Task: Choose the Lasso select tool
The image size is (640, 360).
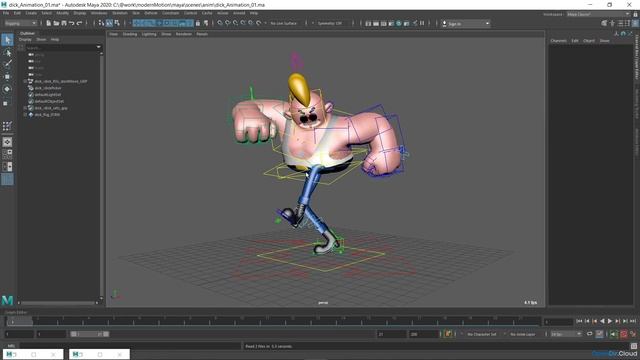Action: click(7, 53)
